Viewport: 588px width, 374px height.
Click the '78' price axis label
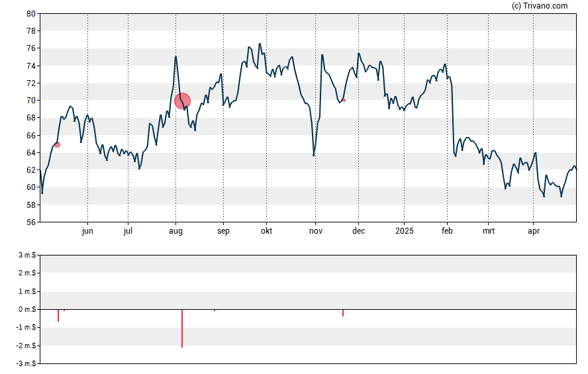(x=31, y=31)
